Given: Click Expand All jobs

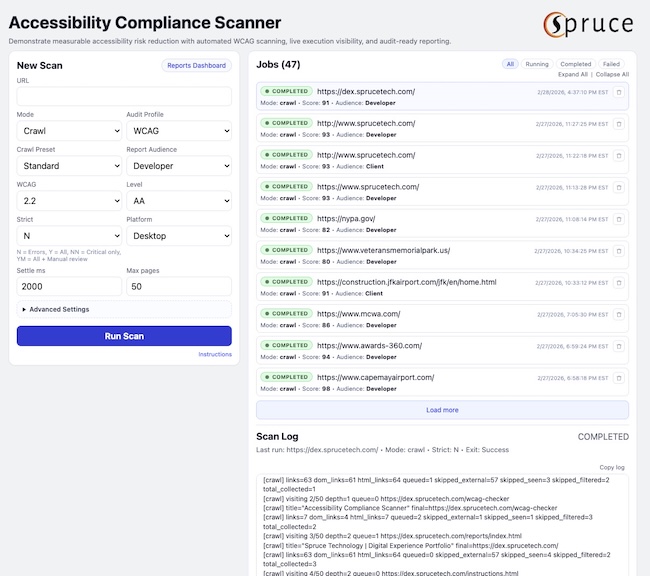Looking at the screenshot, I should pos(572,75).
